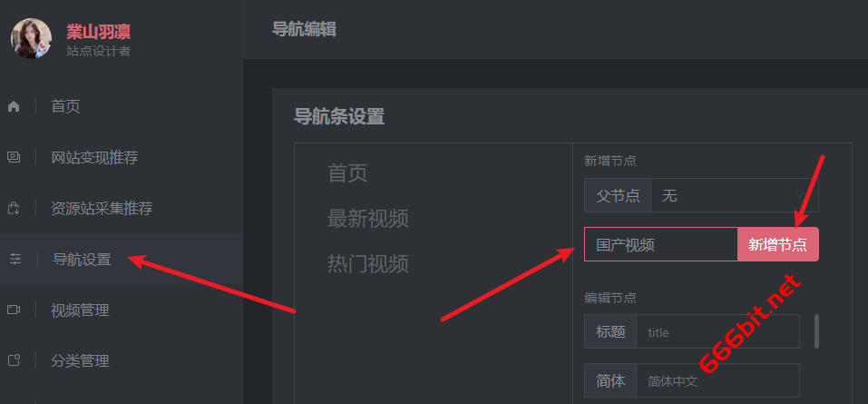
Task: Select 视频管理 in sidebar
Action: point(80,310)
